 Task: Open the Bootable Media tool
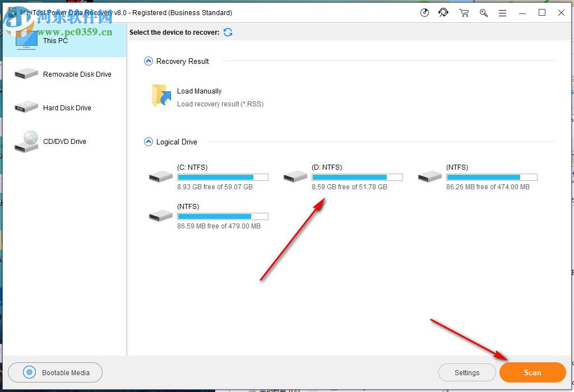(55, 372)
